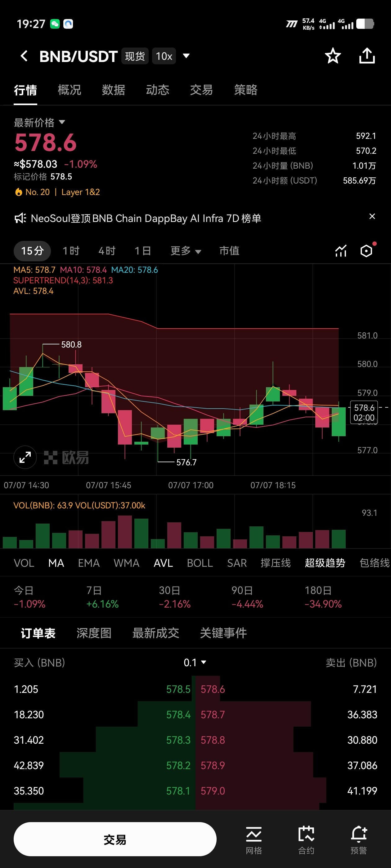Toggle the WMA indicator
The width and height of the screenshot is (391, 868).
coord(127,563)
